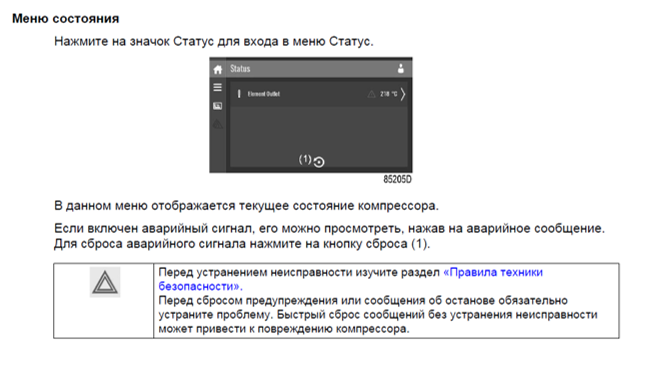Click the figure number 85205D

(x=397, y=179)
